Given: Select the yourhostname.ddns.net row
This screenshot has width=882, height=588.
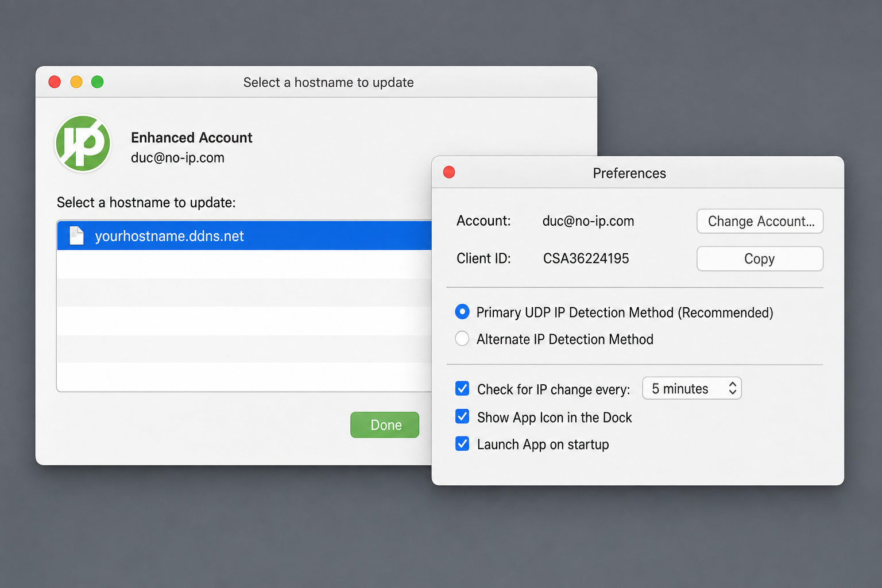Looking at the screenshot, I should [245, 235].
